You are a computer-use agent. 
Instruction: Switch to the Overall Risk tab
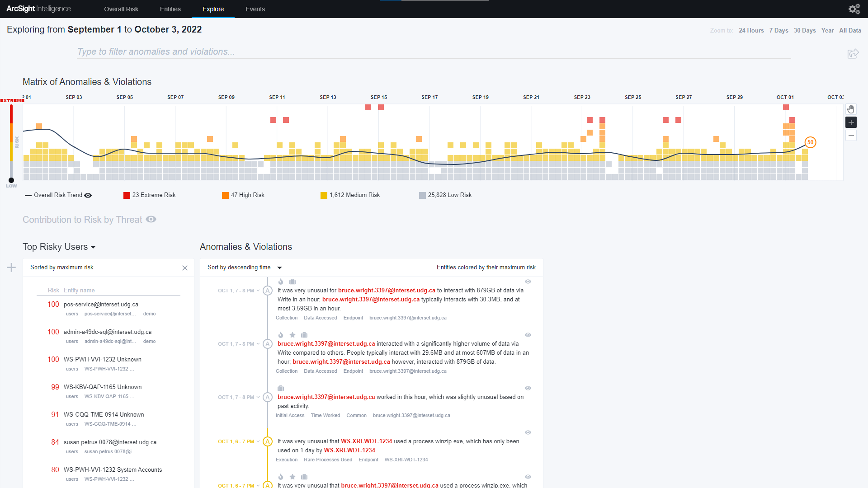click(x=121, y=9)
